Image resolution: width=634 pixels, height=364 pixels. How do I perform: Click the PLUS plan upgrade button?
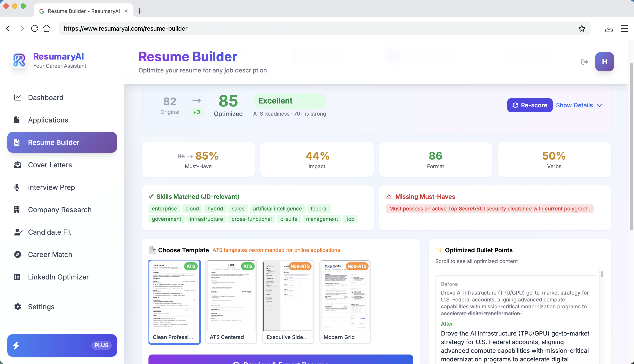[x=62, y=345]
